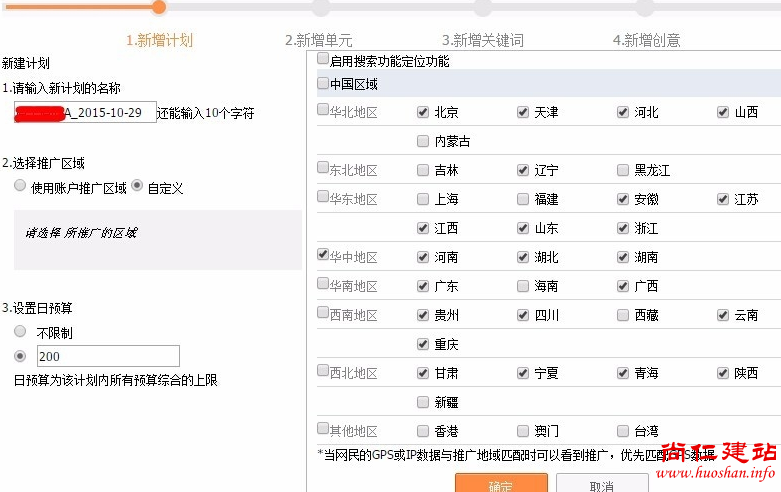Click the daily budget field showing 200
This screenshot has width=781, height=492.
[107, 356]
